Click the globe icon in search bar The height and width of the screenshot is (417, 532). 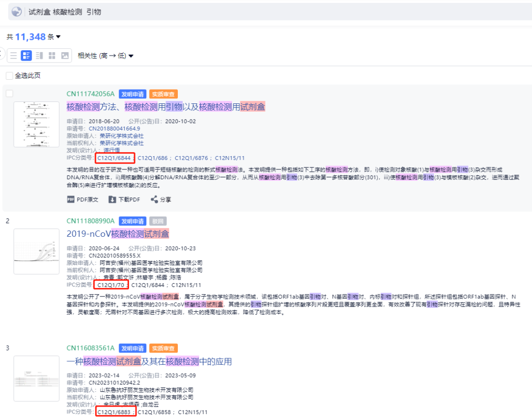pos(16,12)
